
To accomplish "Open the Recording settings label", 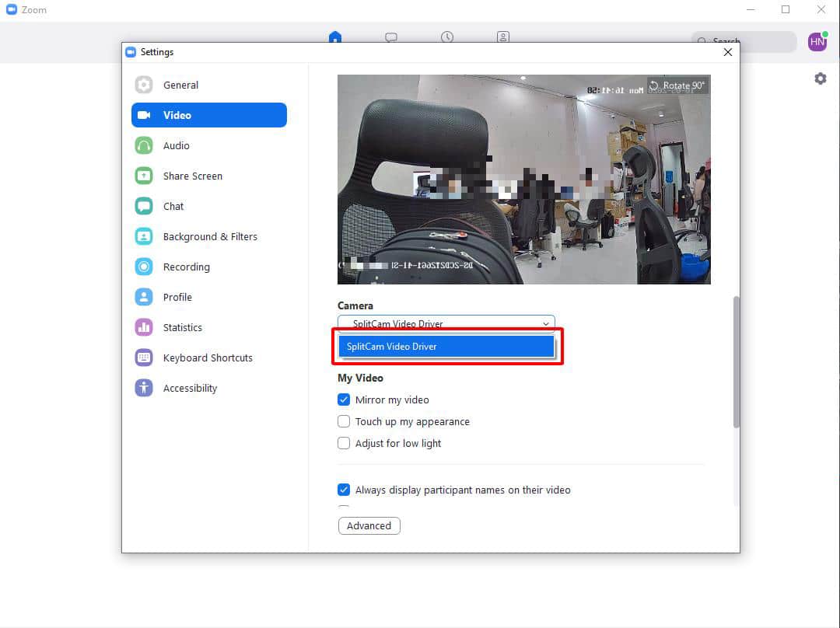I will click(187, 267).
